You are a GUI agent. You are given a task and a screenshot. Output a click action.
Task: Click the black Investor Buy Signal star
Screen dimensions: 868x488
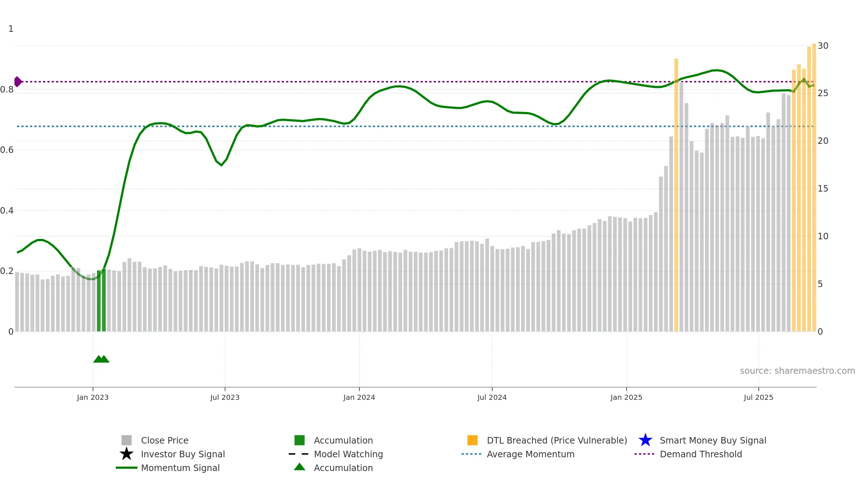click(x=127, y=454)
